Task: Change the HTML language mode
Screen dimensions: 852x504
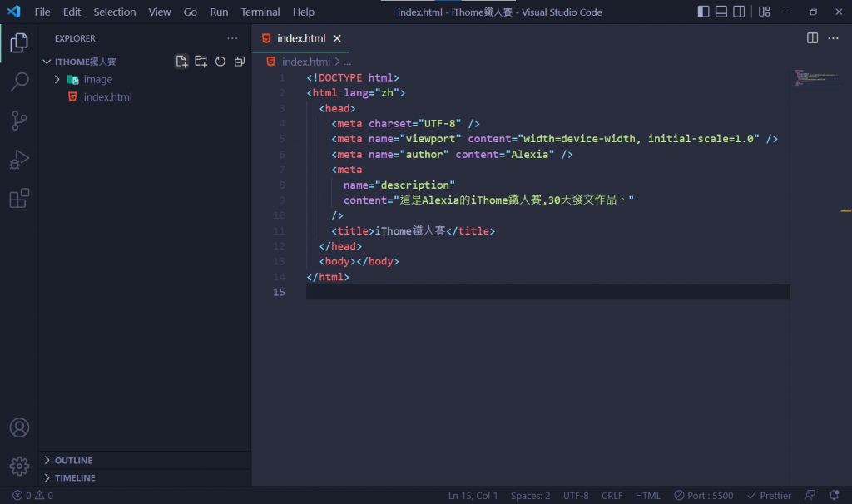Action: [x=647, y=496]
